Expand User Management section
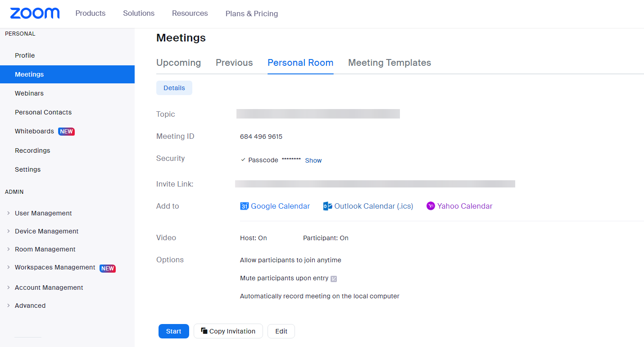 pyautogui.click(x=9, y=213)
